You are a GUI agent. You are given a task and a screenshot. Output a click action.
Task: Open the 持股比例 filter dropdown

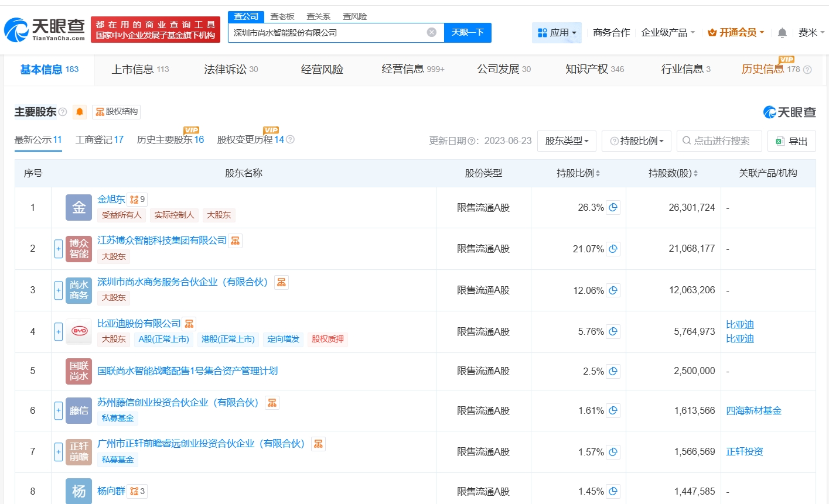[x=637, y=141]
